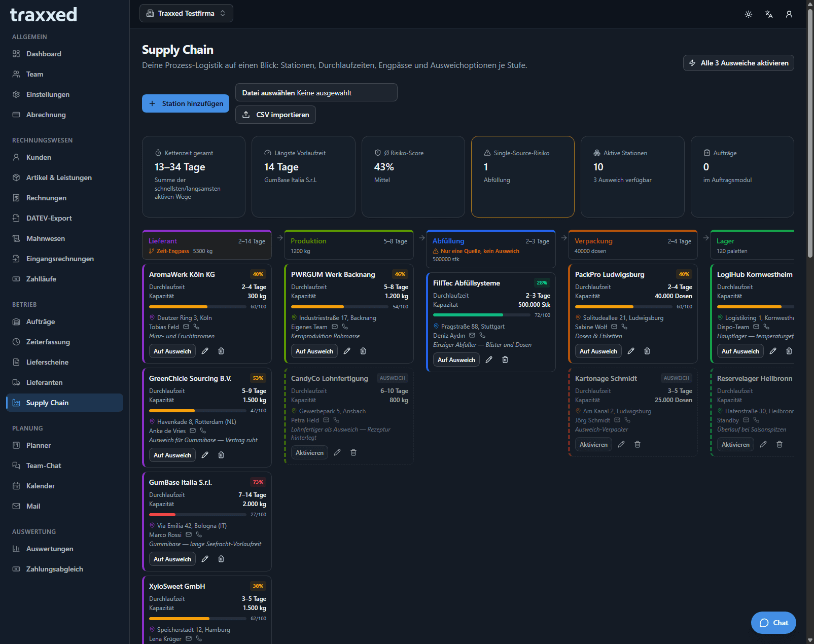Set FillTec Abfüllsysteme to Auf Ausweich
Image resolution: width=814 pixels, height=644 pixels.
click(x=456, y=360)
